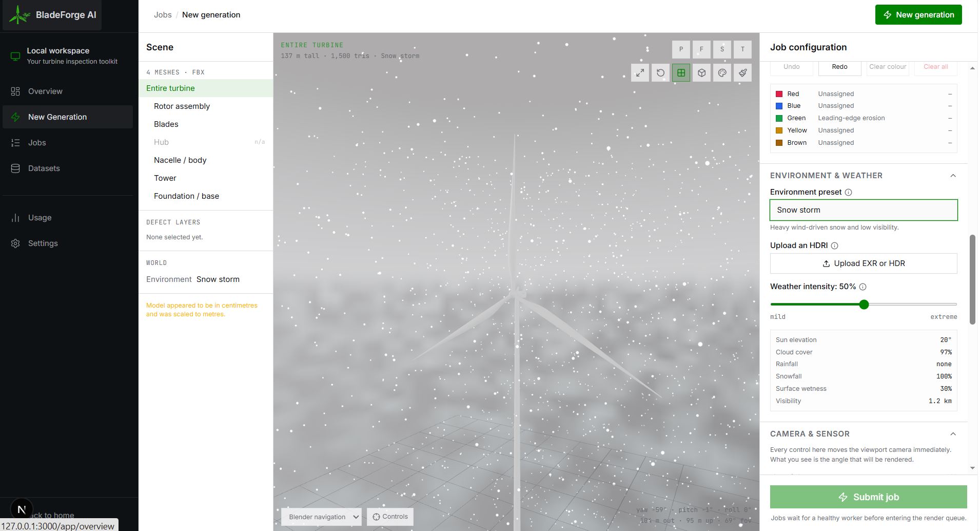Collapse the Camera & Sensor section

(953, 434)
